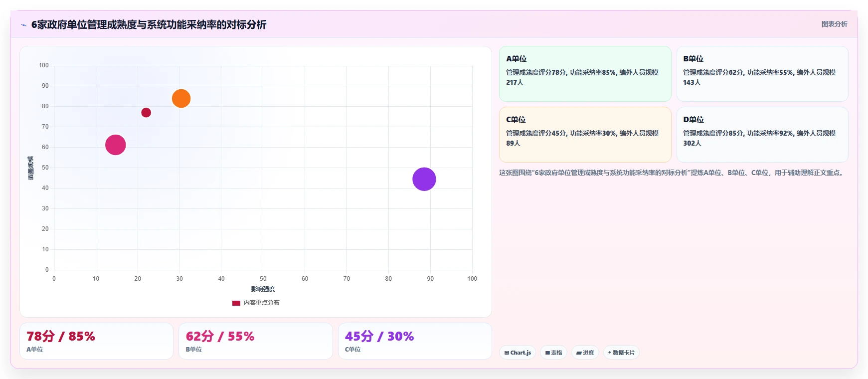Click the C单位 label under 45分

(353, 350)
